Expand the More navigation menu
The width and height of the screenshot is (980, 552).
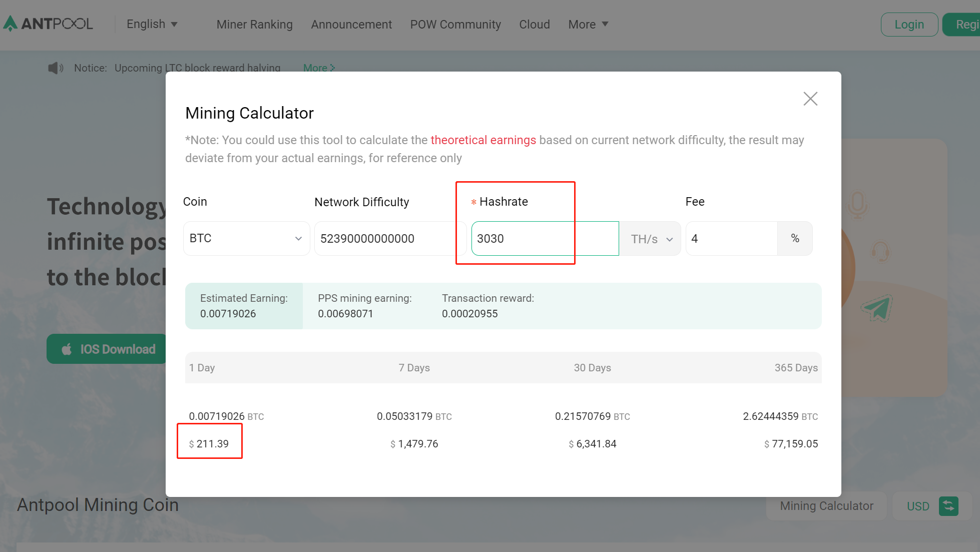click(x=588, y=24)
